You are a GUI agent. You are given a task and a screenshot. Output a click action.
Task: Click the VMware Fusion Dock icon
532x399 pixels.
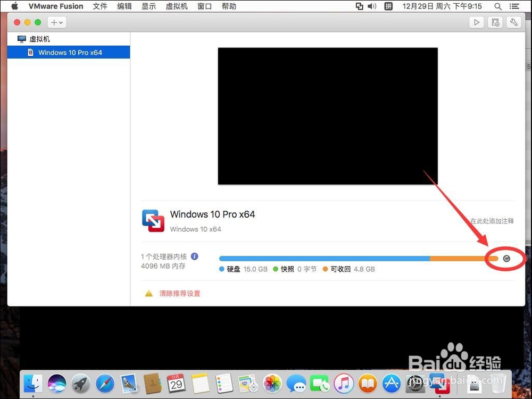[440, 384]
